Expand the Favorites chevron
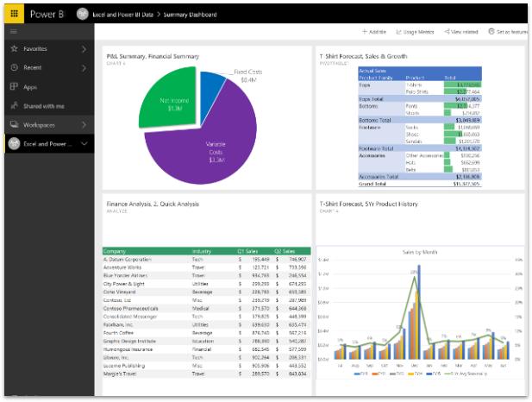The width and height of the screenshot is (532, 402). pos(84,49)
